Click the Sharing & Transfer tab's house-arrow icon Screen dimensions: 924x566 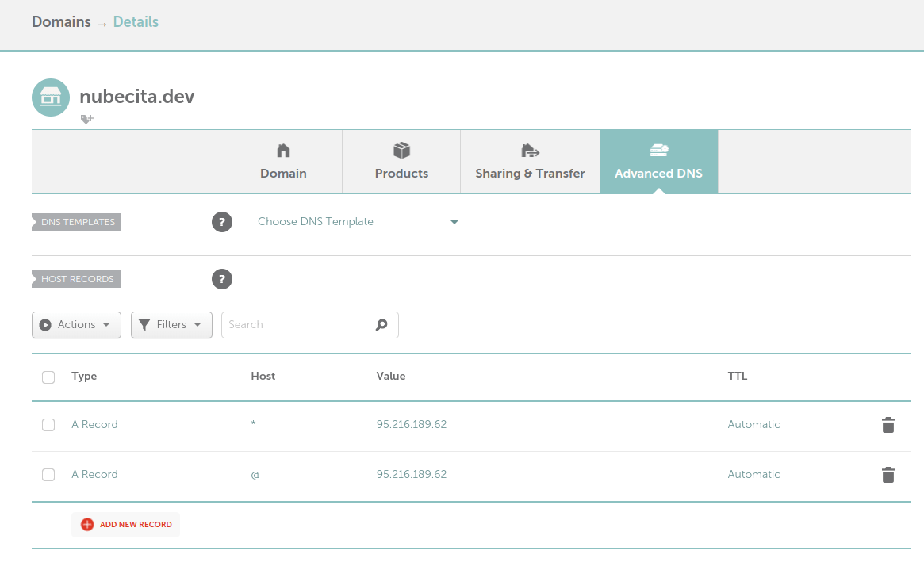[x=530, y=151]
